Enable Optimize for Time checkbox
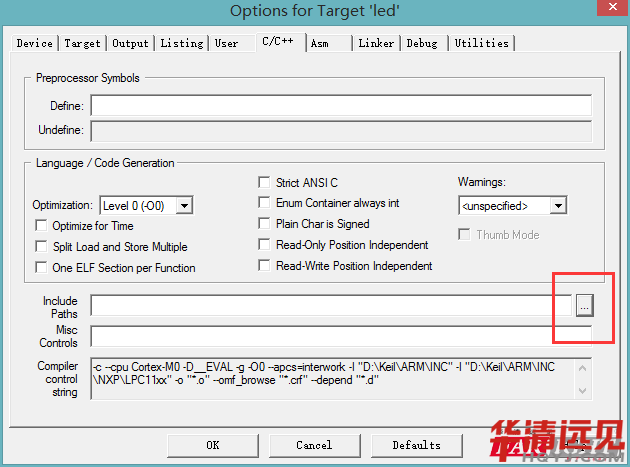 [42, 226]
